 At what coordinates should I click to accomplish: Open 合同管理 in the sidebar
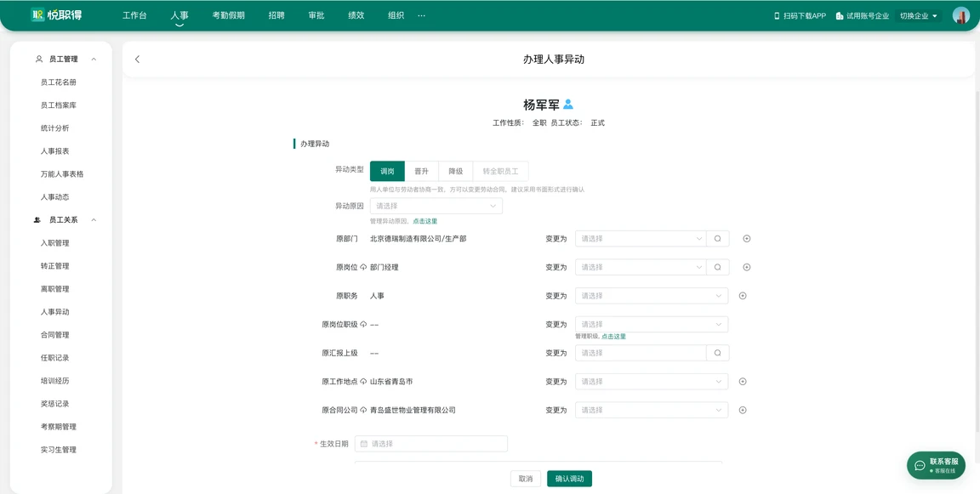pyautogui.click(x=55, y=335)
